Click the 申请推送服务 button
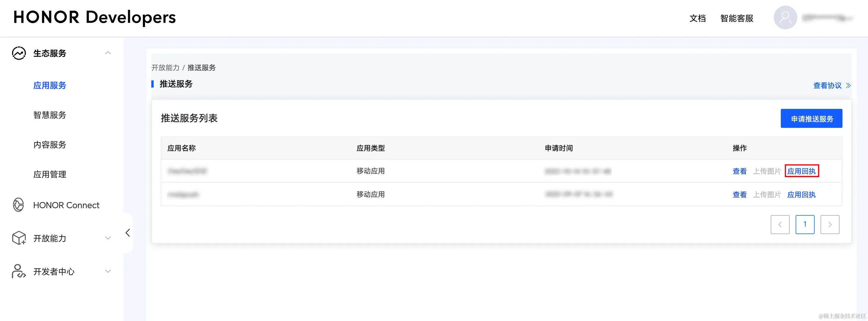 point(811,119)
